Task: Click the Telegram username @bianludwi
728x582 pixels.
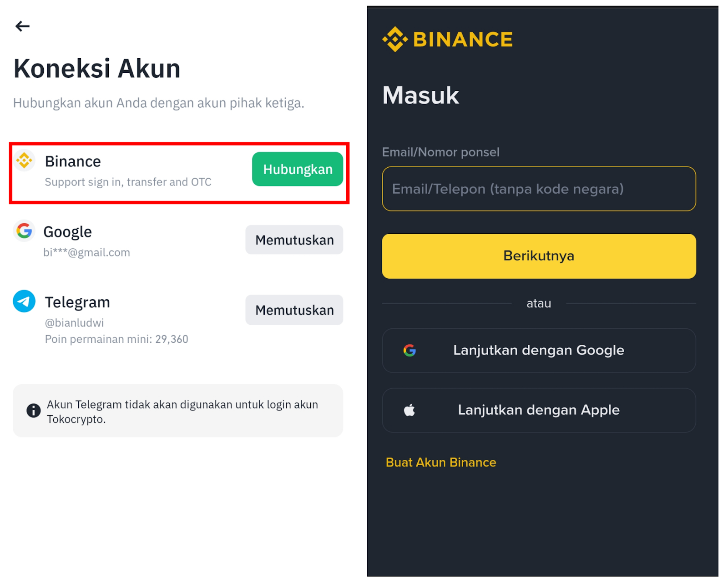Action: (74, 323)
